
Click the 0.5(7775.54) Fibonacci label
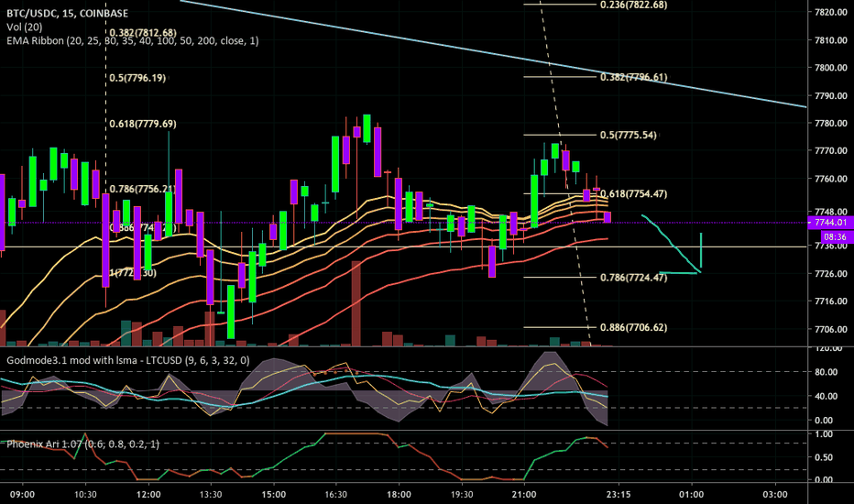point(629,135)
